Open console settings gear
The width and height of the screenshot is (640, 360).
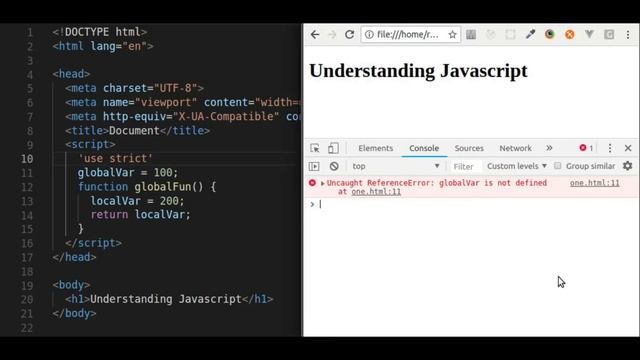[x=628, y=166]
